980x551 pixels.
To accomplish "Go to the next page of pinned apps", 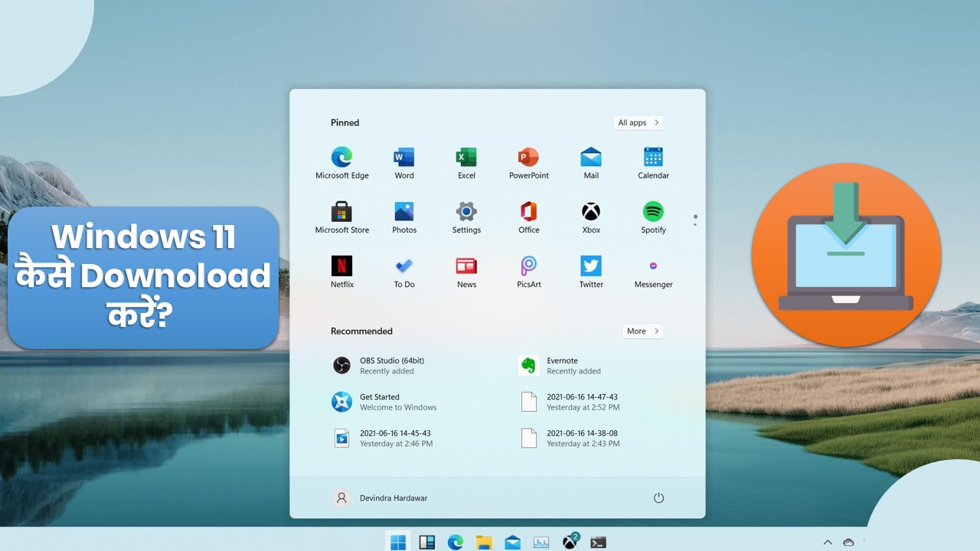I will point(695,224).
